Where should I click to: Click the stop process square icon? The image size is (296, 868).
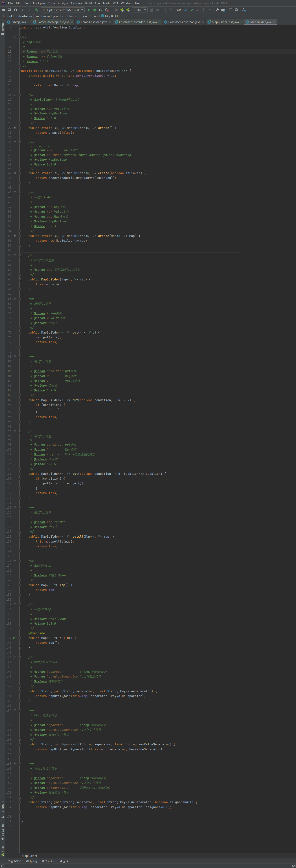157,10
